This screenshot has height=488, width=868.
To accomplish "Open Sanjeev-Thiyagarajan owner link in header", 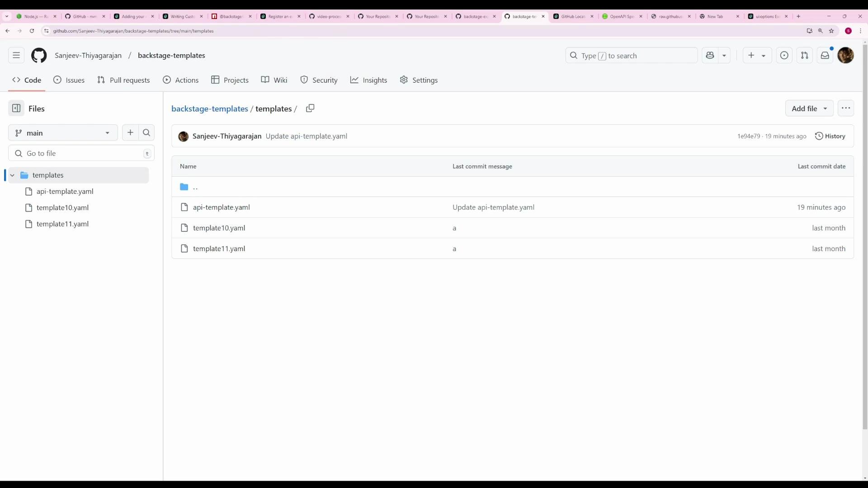I will [x=88, y=55].
